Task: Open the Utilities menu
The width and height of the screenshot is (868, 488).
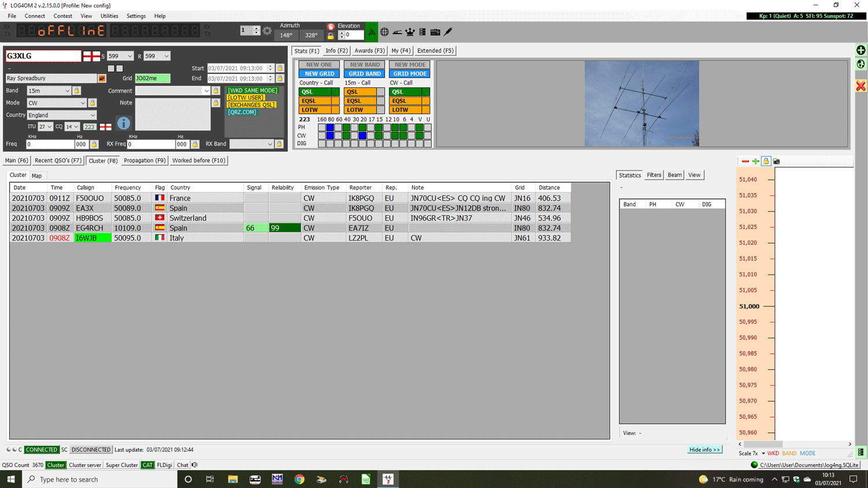Action: pyautogui.click(x=109, y=16)
